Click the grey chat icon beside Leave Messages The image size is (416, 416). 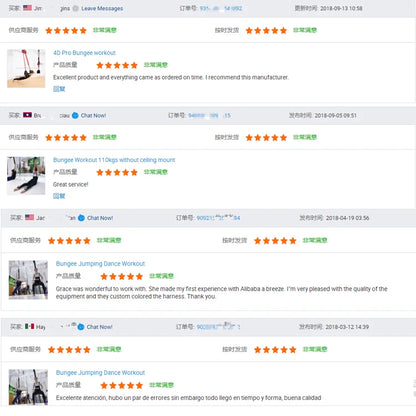[76, 8]
